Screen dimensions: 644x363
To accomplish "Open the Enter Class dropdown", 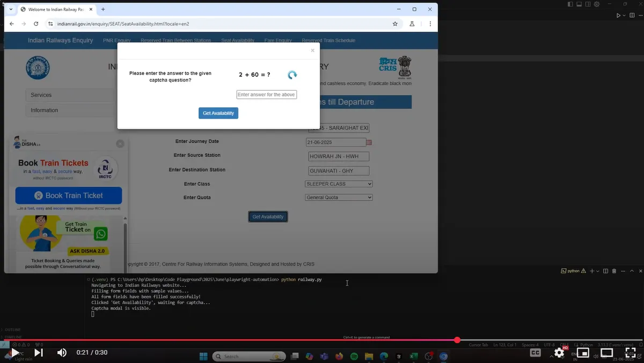I will [x=339, y=183].
